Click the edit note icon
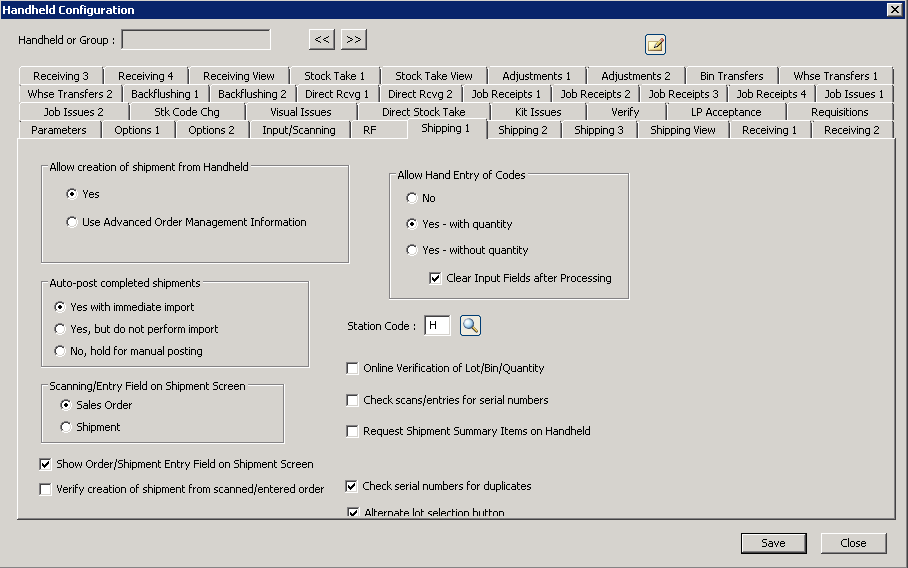Screen dimensions: 908x568 point(655,44)
